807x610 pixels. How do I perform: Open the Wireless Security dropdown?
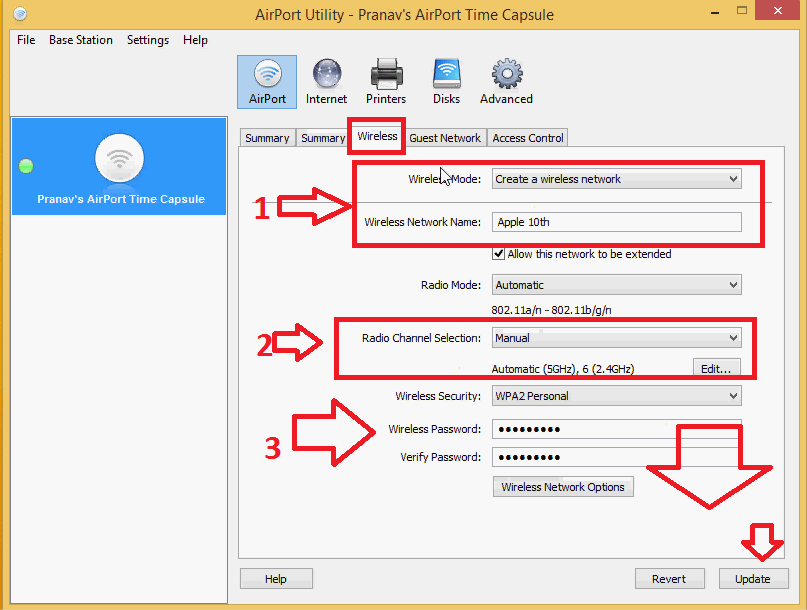(616, 396)
